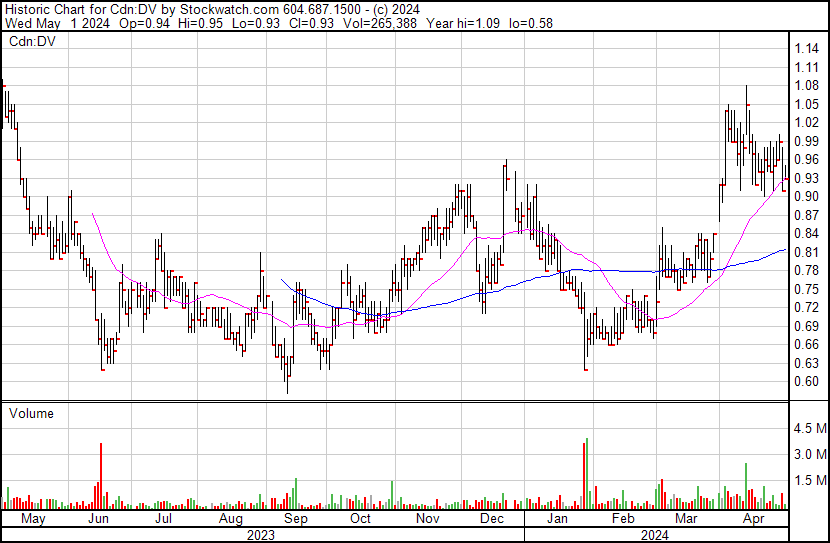Click the 1.08 price axis label
This screenshot has width=830, height=543.
(x=807, y=86)
